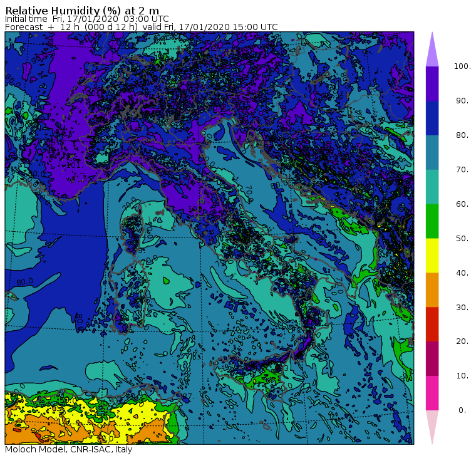Click the "101." contour label over France
This screenshot has width=476, height=458.
(x=74, y=165)
